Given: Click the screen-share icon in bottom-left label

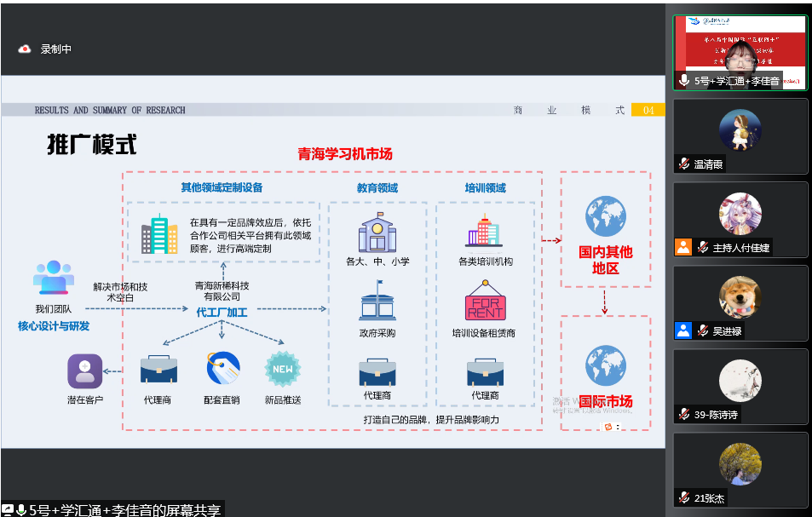Looking at the screenshot, I should click(x=8, y=509).
